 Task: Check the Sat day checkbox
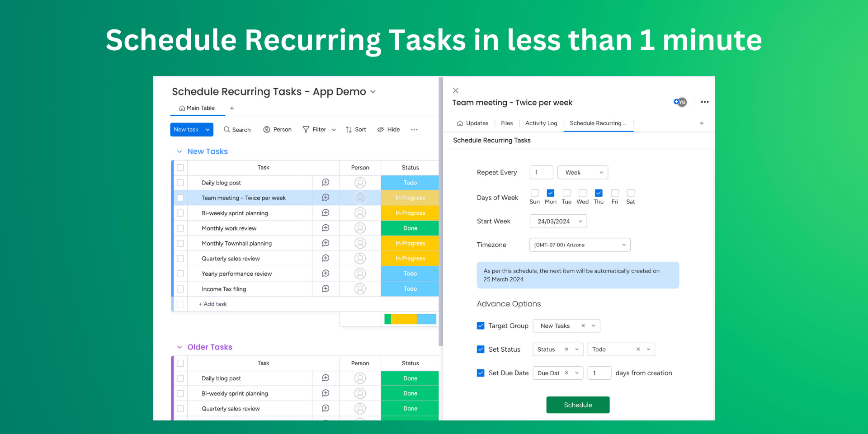pyautogui.click(x=631, y=193)
